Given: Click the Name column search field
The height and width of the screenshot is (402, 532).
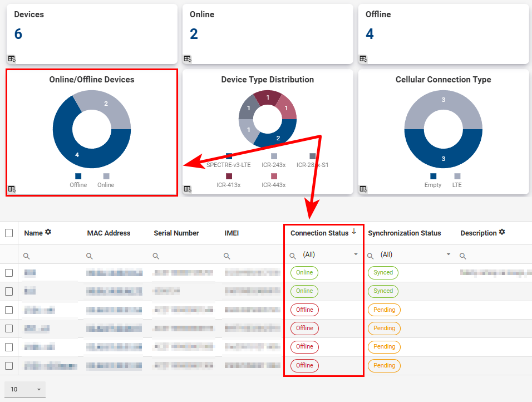Looking at the screenshot, I should coord(53,255).
